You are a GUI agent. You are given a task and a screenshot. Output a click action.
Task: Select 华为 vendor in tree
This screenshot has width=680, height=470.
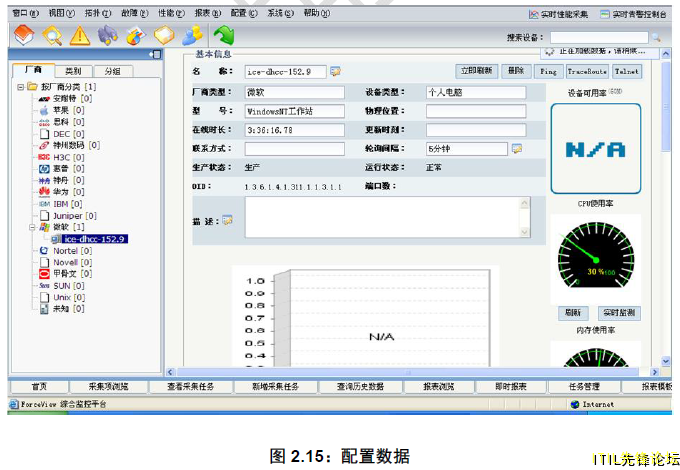click(62, 192)
